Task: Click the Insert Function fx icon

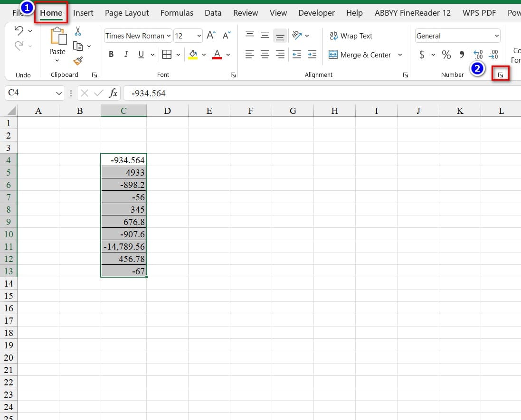Action: 113,93
